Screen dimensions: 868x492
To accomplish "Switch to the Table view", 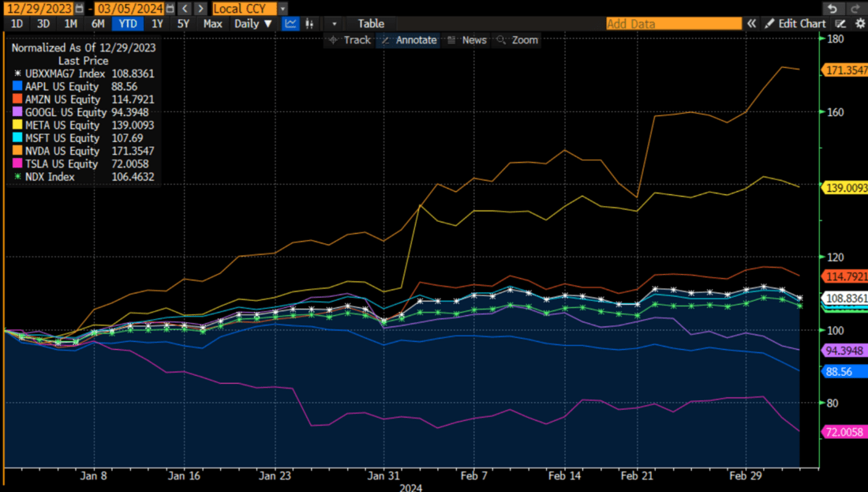I will 371,24.
